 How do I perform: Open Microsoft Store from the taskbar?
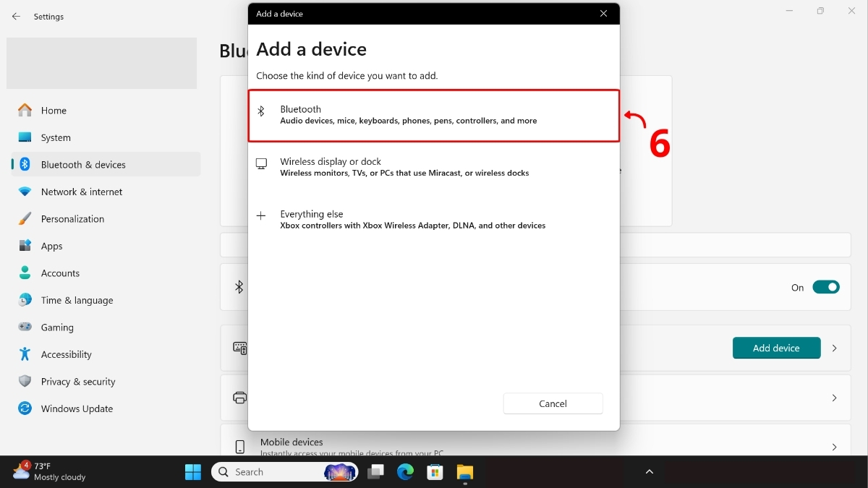[435, 471]
